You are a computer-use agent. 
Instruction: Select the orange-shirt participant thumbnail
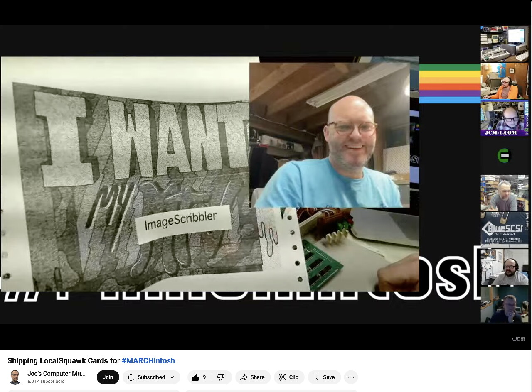(x=504, y=81)
